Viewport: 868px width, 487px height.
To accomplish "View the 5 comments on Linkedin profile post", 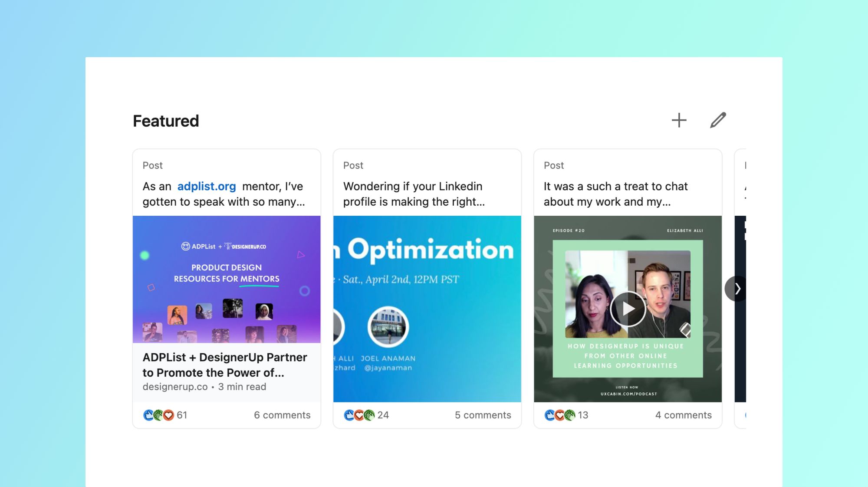I will tap(483, 415).
